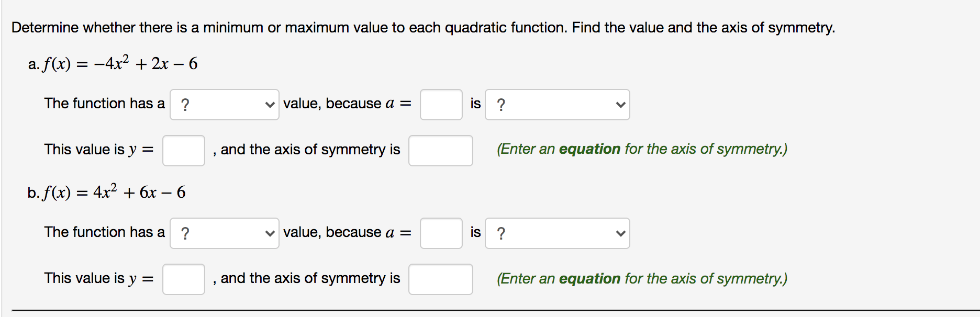This screenshot has height=317, width=980.
Task: Click the part a equation f(x) = -4x² + 2x - 6
Action: coord(113,63)
